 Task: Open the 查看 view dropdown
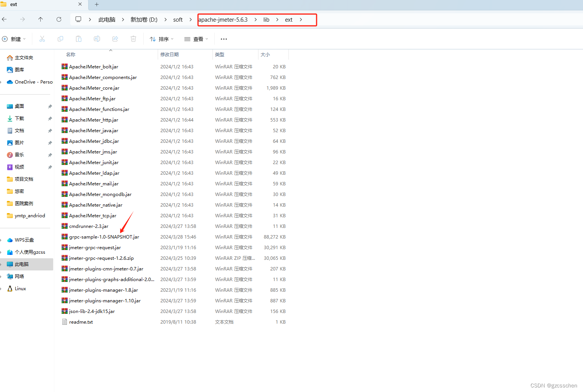[x=196, y=39]
